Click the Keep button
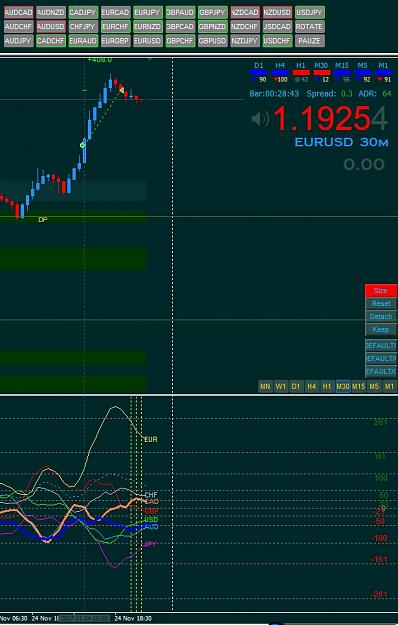 point(381,330)
